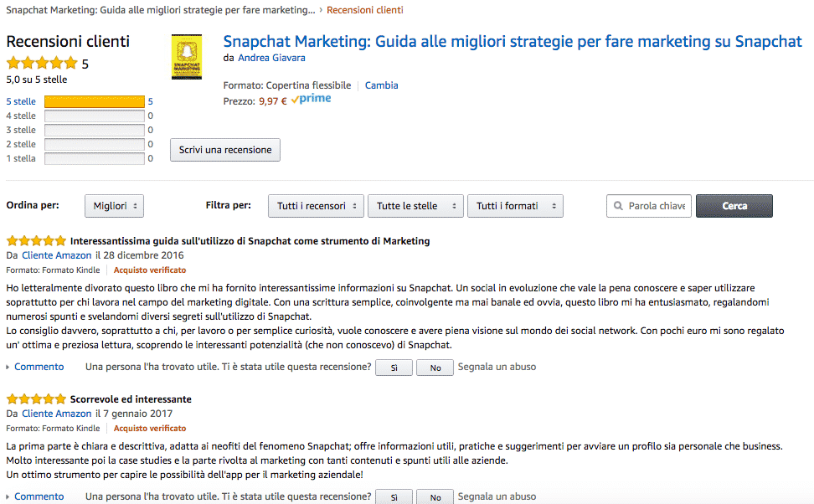Click the 'Parola chiave' keyword input field
This screenshot has width=814, height=504.
(x=657, y=206)
